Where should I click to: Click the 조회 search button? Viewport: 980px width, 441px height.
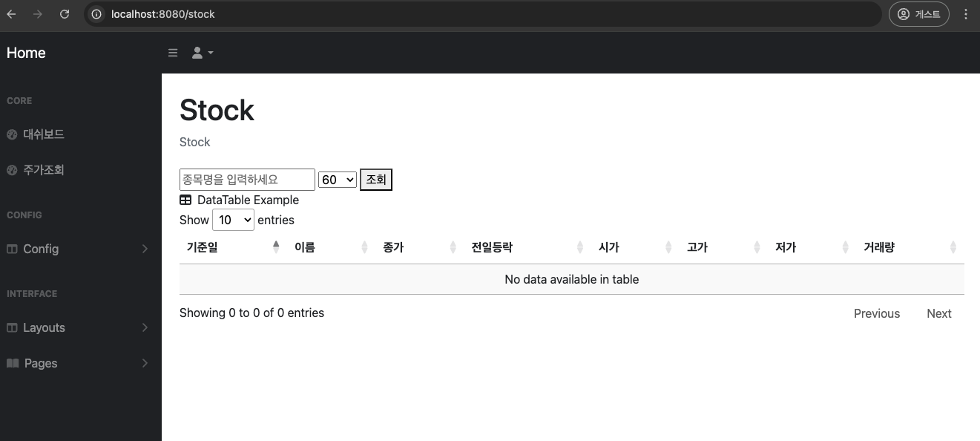(x=376, y=180)
